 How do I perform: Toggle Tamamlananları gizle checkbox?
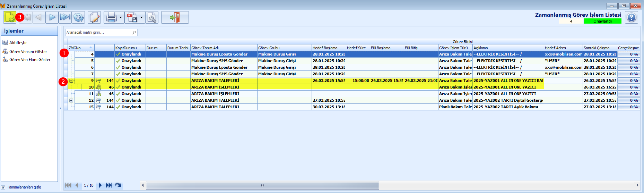tap(3, 187)
